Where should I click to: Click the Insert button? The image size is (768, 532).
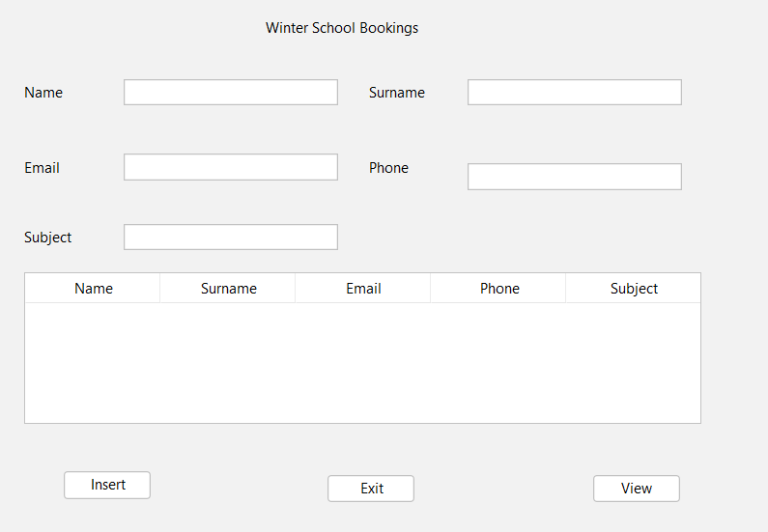click(107, 485)
